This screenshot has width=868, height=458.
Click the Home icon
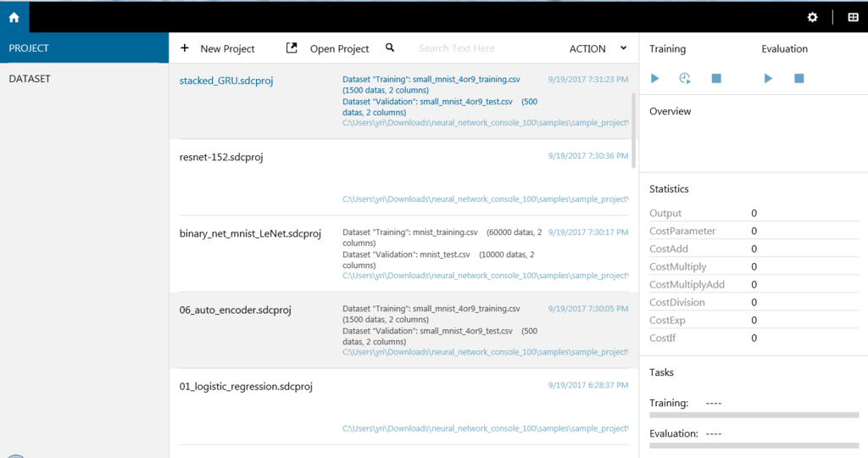tap(14, 17)
